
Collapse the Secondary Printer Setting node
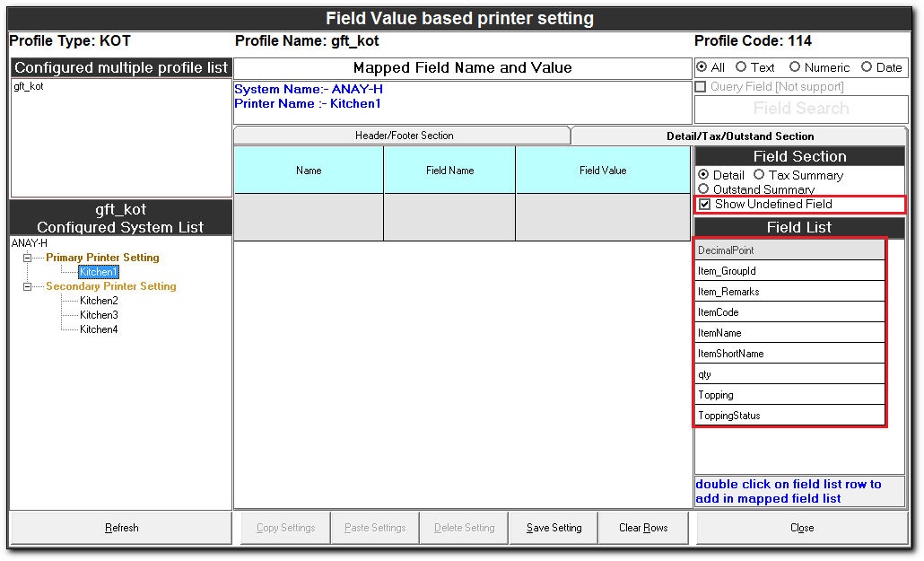pyautogui.click(x=28, y=286)
